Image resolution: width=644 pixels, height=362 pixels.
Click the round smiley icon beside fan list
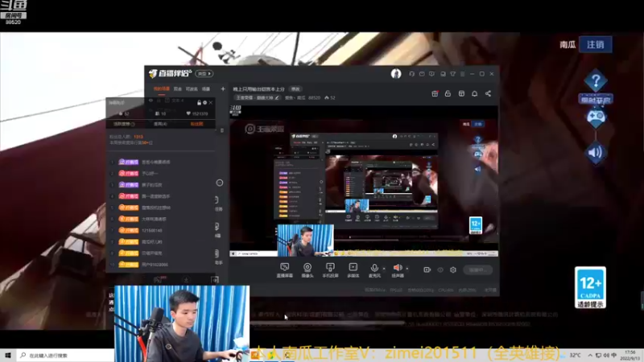(220, 183)
